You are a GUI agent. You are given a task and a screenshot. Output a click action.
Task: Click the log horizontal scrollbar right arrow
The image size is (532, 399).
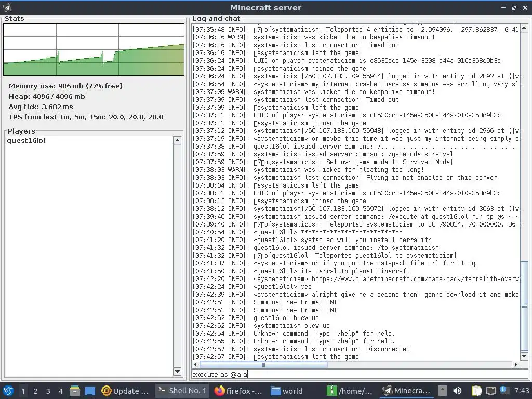(x=516, y=365)
